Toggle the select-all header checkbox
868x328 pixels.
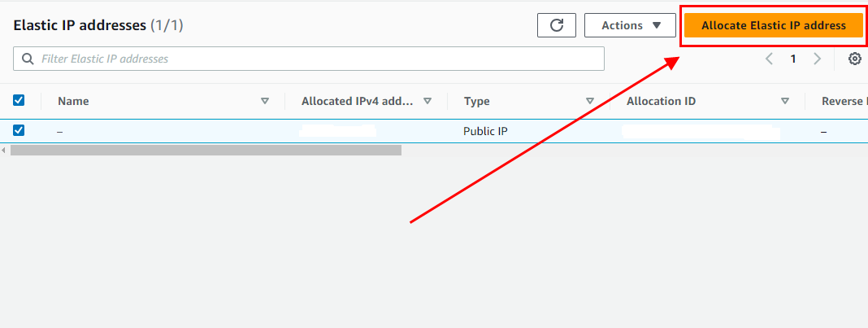[19, 100]
